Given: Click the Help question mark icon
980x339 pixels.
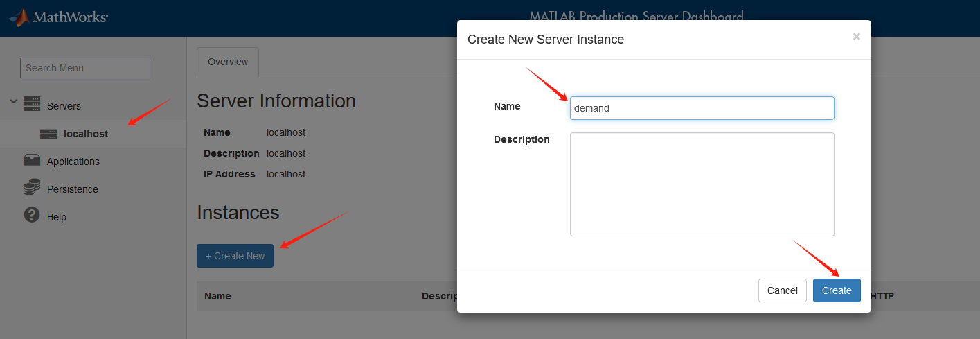Looking at the screenshot, I should [x=32, y=215].
